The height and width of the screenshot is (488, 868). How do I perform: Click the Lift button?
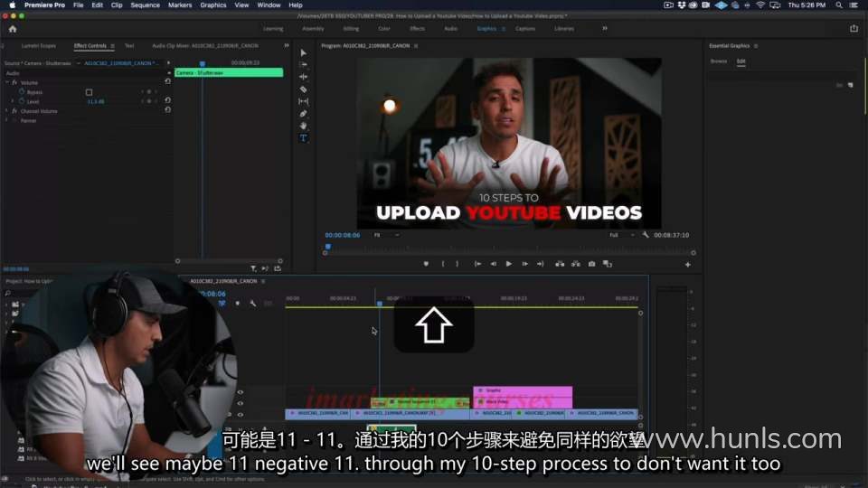pos(561,264)
